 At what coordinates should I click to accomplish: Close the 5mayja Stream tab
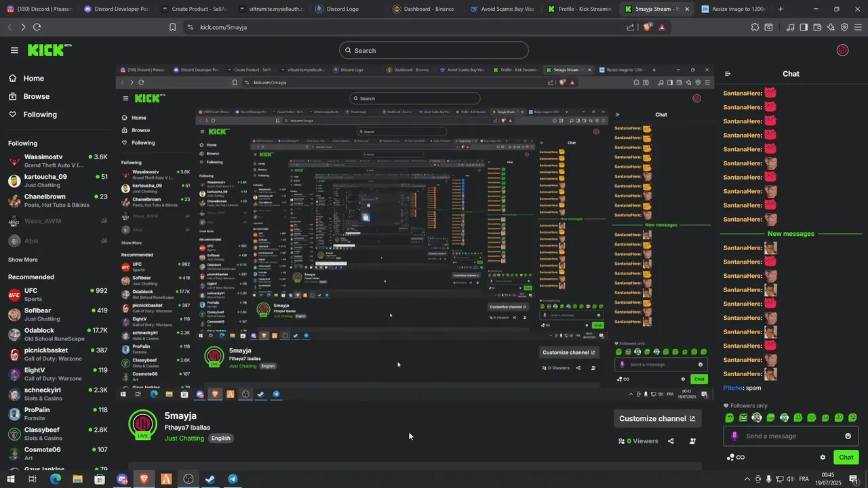point(687,9)
